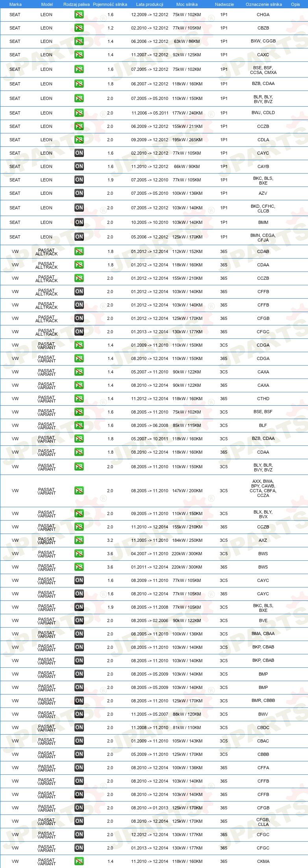Click the 177kW / 240KM power cell
This screenshot has width=308, height=868.
(187, 113)
